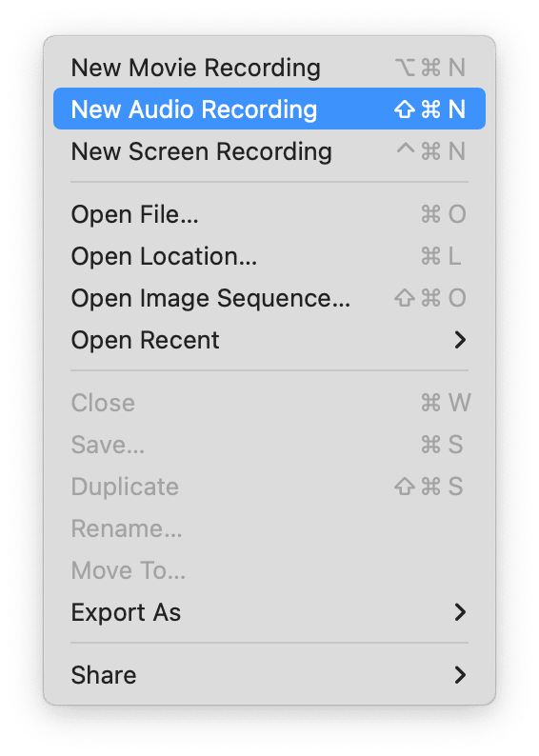The height and width of the screenshot is (756, 539).
Task: Open the Share submenu
Action: 269,675
